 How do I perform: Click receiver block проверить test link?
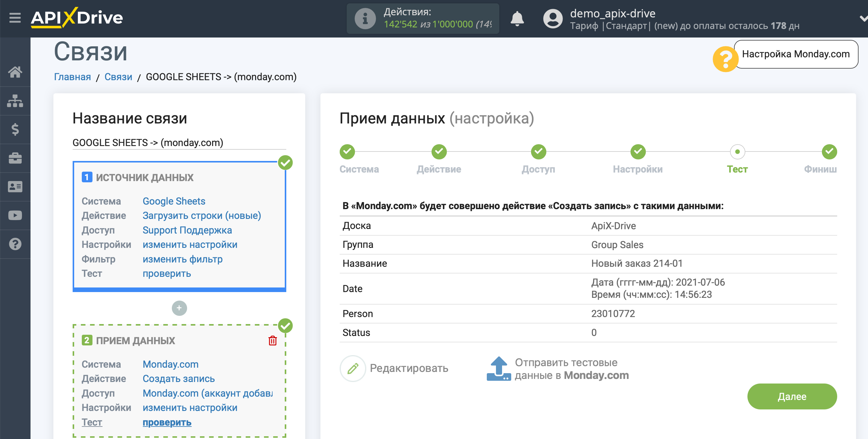pyautogui.click(x=167, y=422)
